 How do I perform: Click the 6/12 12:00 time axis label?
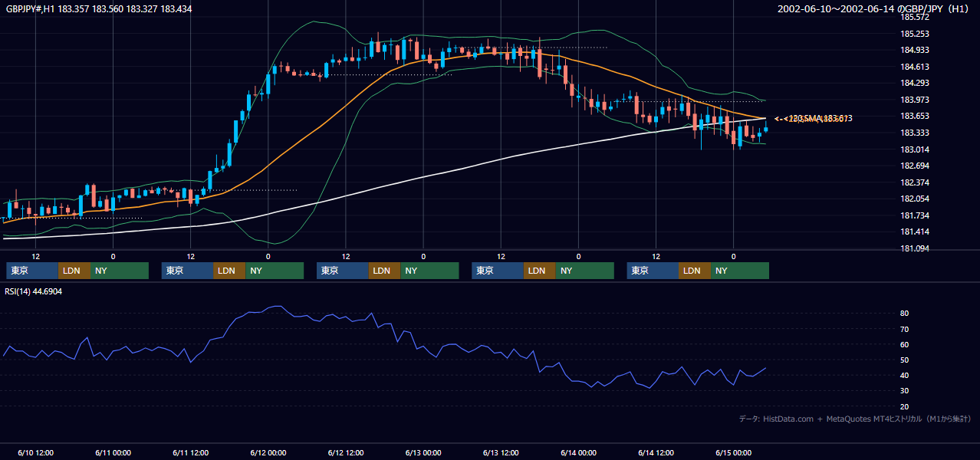[x=345, y=452]
